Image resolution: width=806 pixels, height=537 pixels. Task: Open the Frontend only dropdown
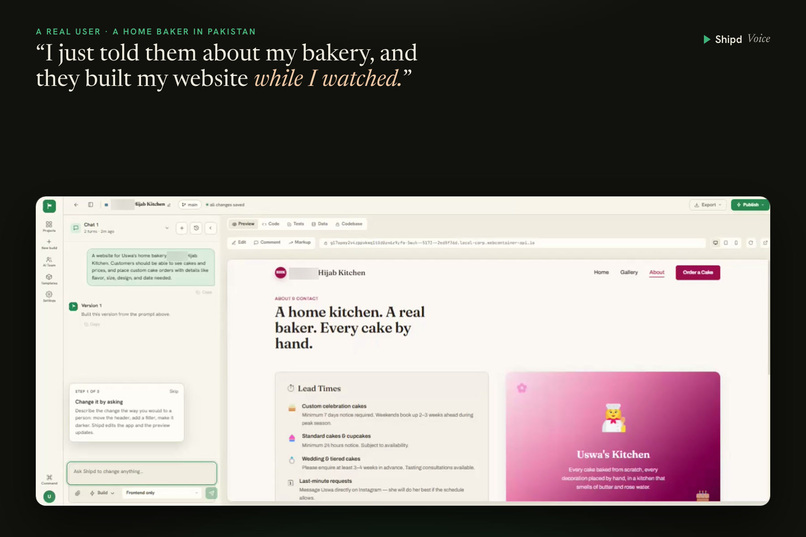pos(161,493)
